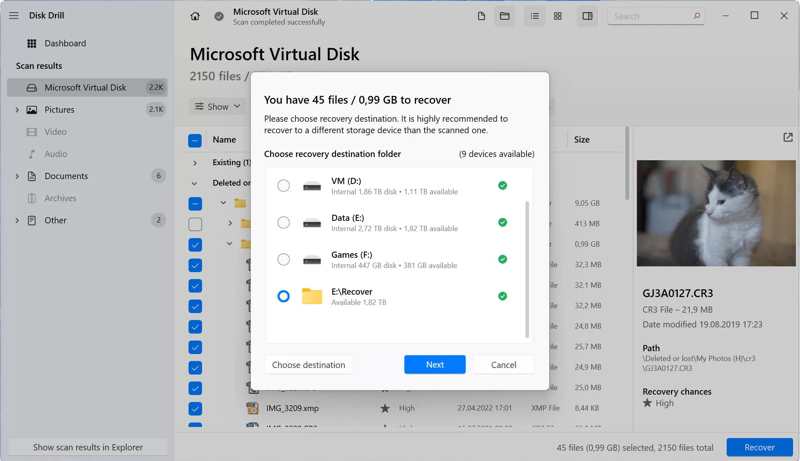Screen dimensions: 800x461
Task: Sort by the Size column header
Action: (582, 140)
